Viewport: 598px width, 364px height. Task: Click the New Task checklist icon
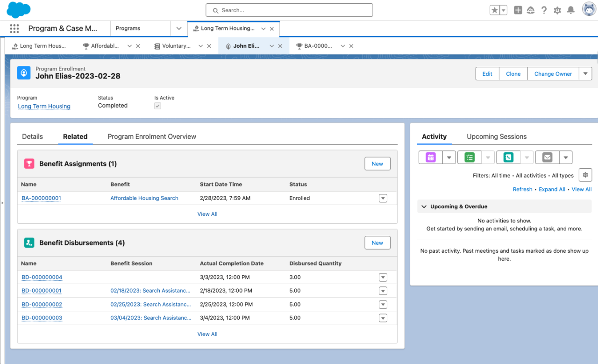(x=470, y=157)
